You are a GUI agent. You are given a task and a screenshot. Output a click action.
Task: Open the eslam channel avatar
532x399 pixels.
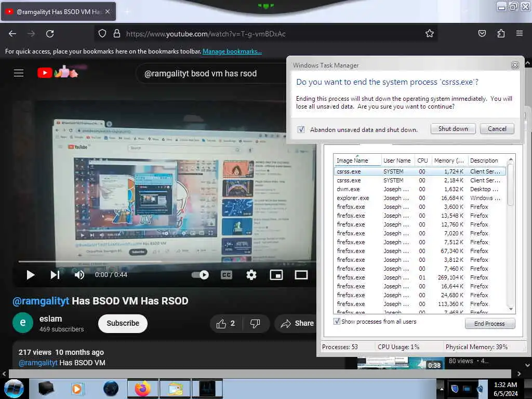pyautogui.click(x=23, y=323)
